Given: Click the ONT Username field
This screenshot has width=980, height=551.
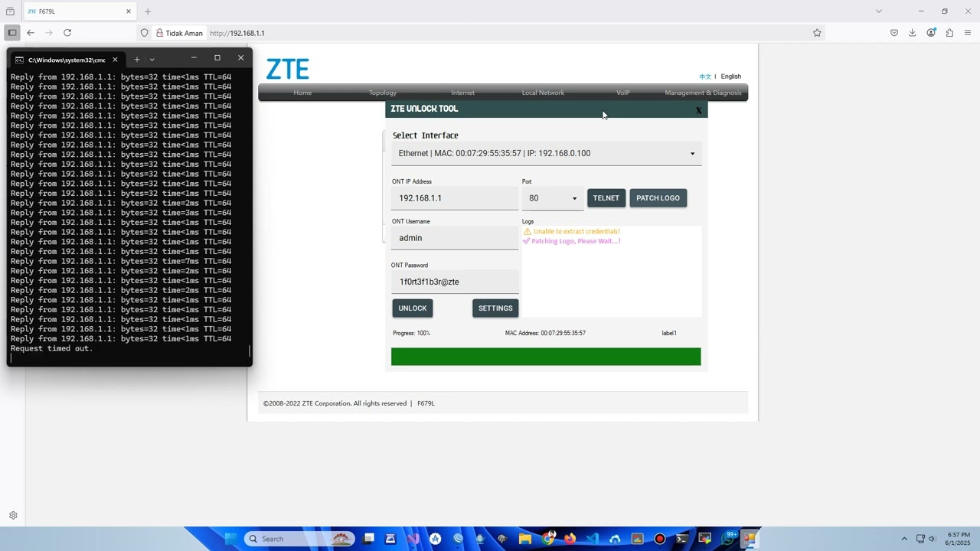Looking at the screenshot, I should 455,238.
